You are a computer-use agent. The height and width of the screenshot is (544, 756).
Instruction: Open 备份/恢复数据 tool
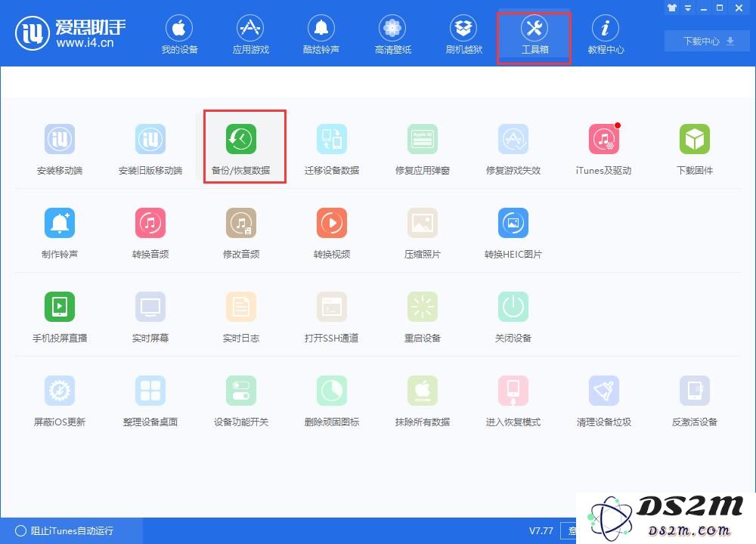241,150
